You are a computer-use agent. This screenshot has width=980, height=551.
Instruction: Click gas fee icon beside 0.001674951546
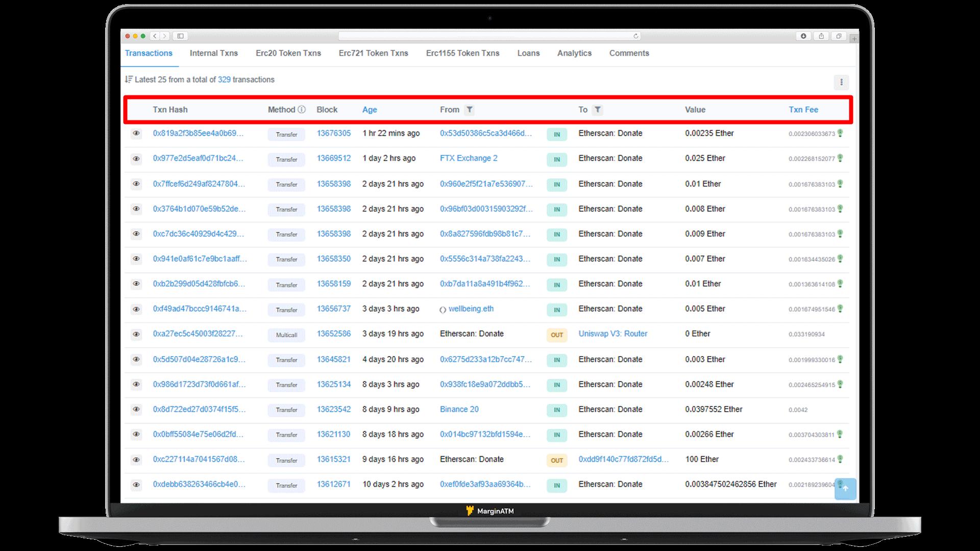(840, 309)
